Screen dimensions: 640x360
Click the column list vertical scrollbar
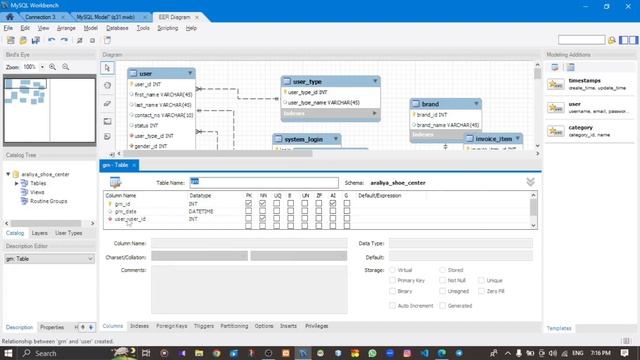(533, 208)
